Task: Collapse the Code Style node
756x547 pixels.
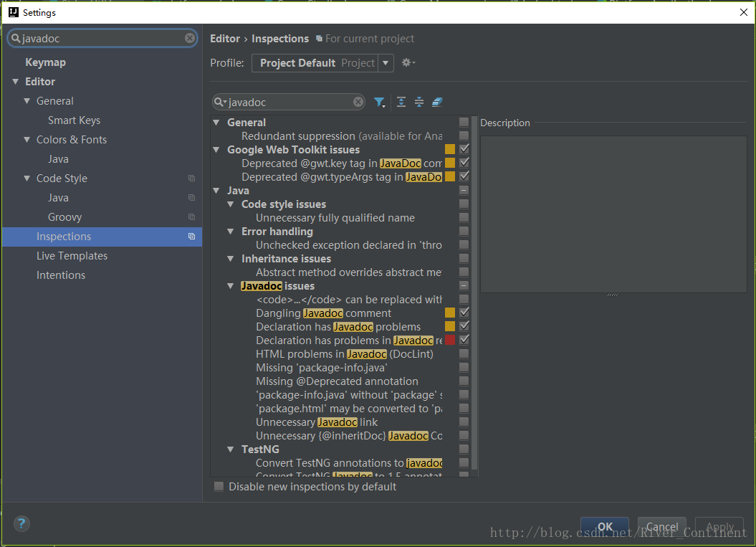Action: click(x=27, y=178)
